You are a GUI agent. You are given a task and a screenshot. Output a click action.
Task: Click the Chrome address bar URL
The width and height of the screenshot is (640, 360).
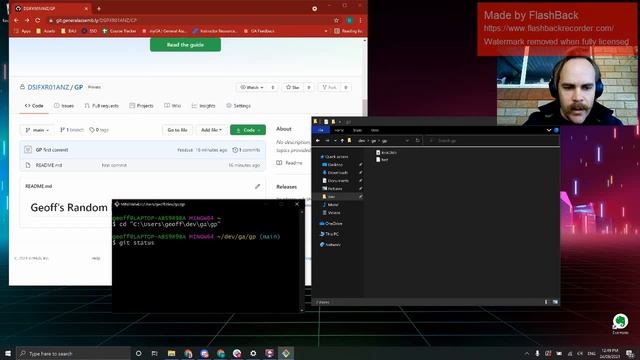pyautogui.click(x=96, y=20)
